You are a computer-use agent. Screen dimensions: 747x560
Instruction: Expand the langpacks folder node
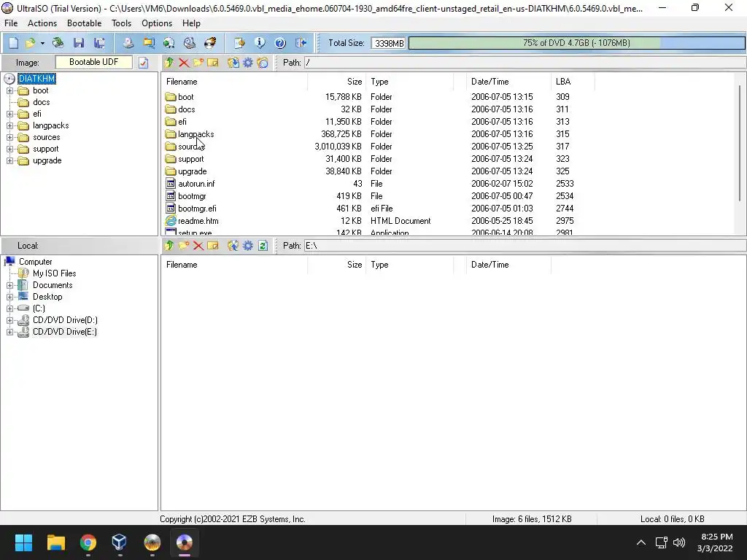9,125
